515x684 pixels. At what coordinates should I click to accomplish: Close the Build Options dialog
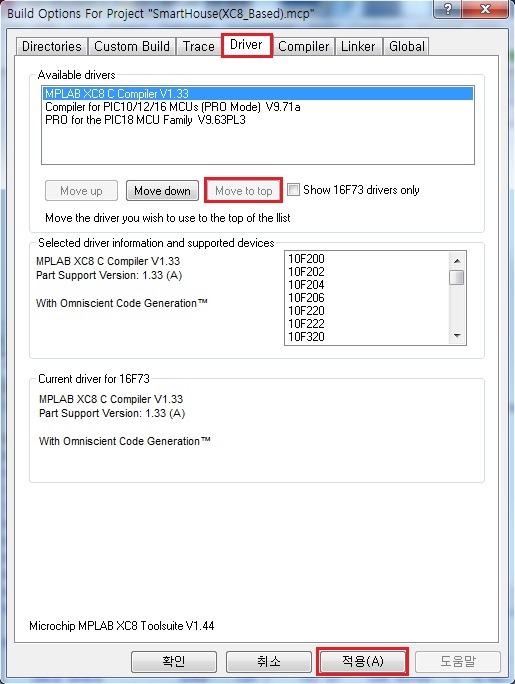pyautogui.click(x=485, y=9)
